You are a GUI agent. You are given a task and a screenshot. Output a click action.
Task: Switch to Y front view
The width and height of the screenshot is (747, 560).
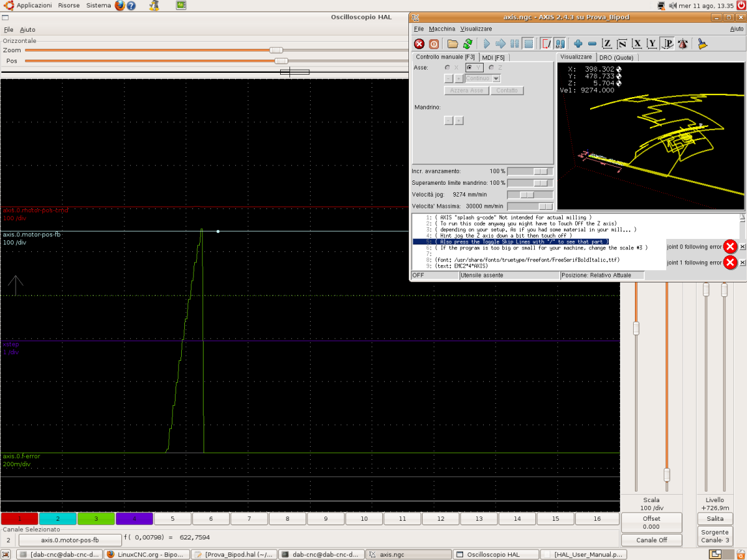(x=652, y=44)
